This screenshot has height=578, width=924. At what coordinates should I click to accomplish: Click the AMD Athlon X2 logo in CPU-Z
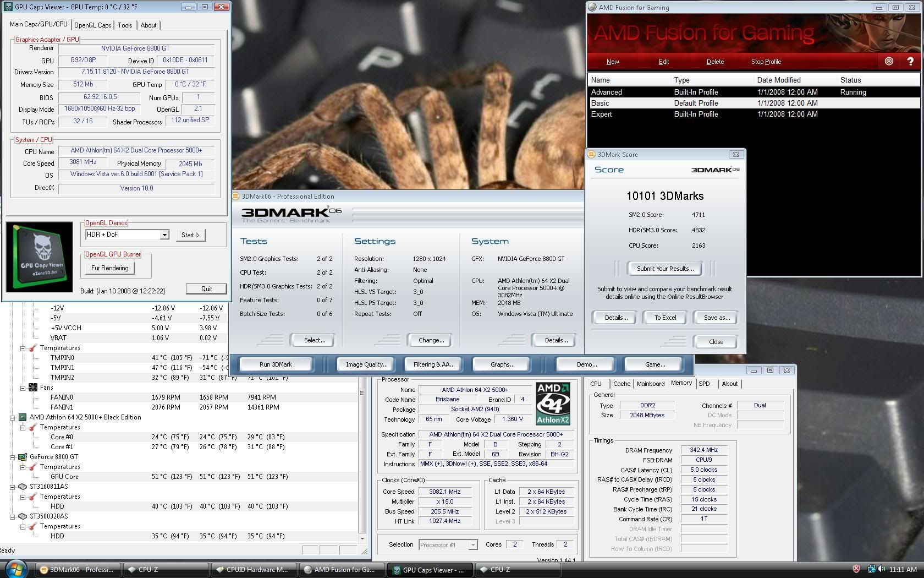pos(553,403)
